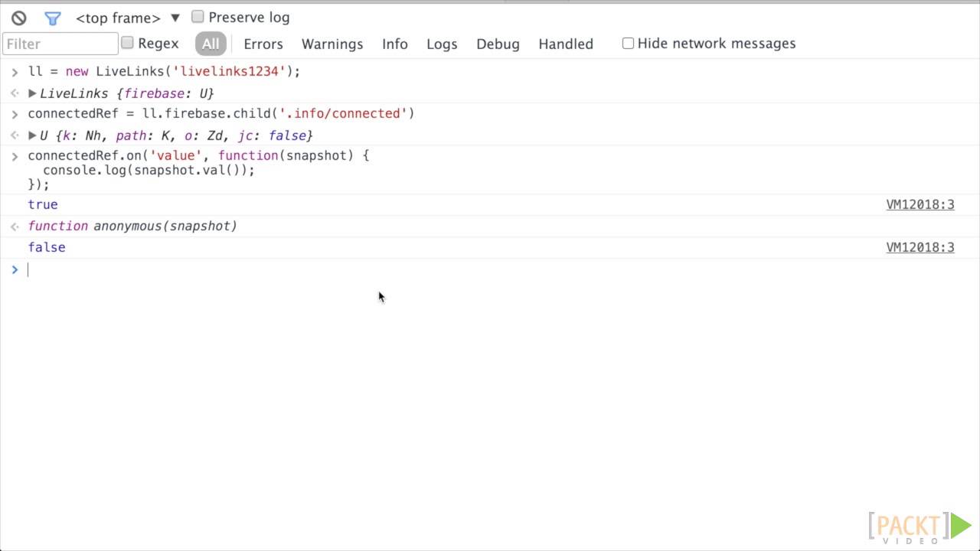Clear the console with the ban icon
Screen dimensions: 980x551
tap(18, 18)
